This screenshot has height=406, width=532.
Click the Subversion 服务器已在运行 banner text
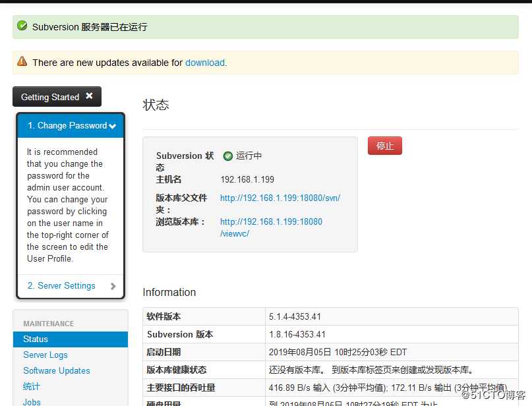coord(90,27)
